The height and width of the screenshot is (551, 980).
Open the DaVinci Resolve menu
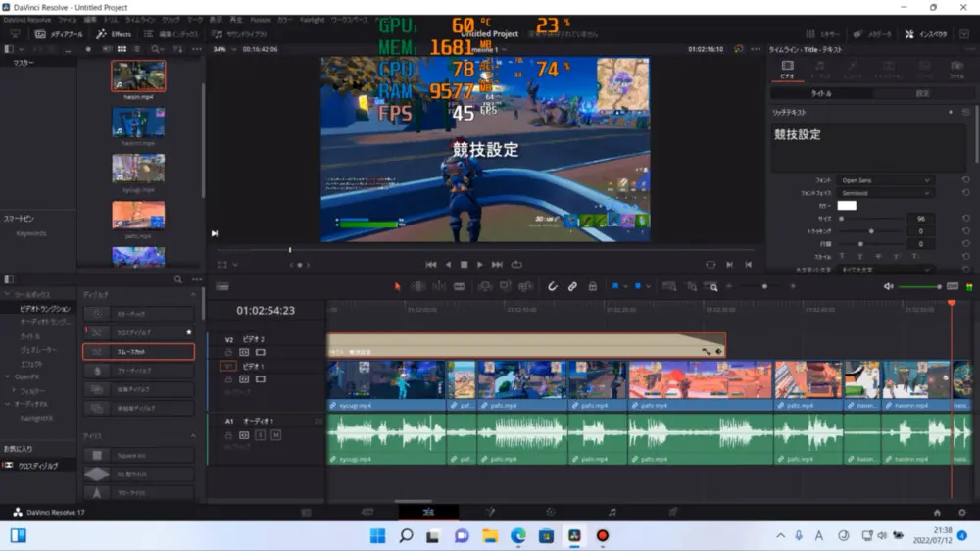27,20
